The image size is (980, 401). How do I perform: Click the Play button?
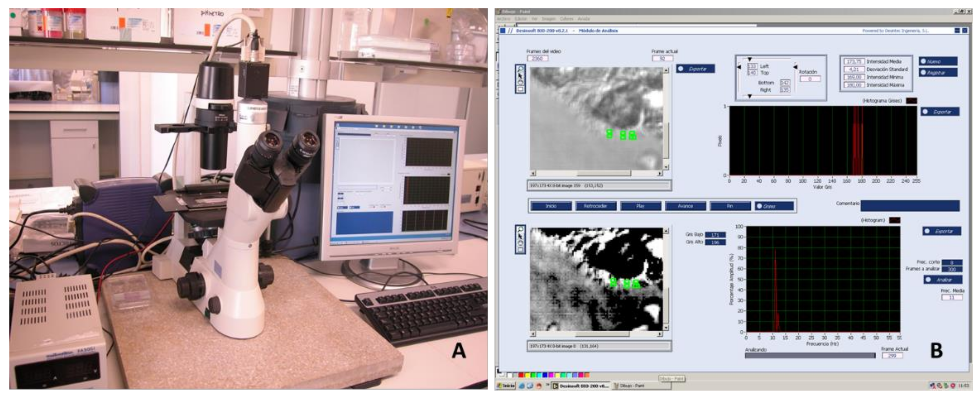pyautogui.click(x=641, y=206)
